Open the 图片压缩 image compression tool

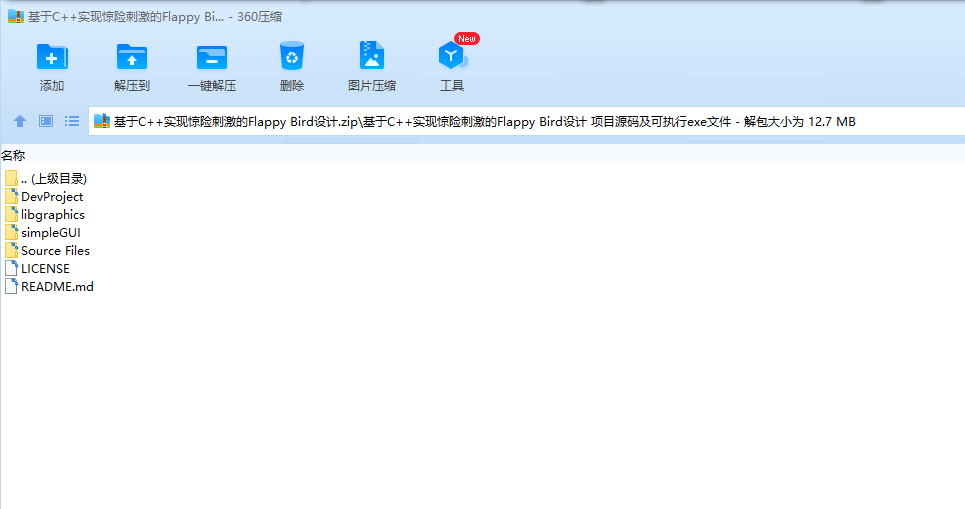[372, 56]
